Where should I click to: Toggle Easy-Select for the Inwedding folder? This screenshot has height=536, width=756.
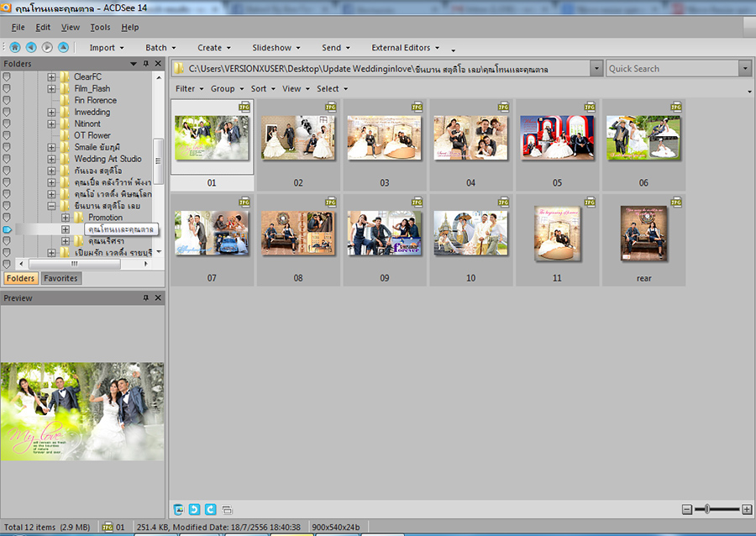coord(7,112)
